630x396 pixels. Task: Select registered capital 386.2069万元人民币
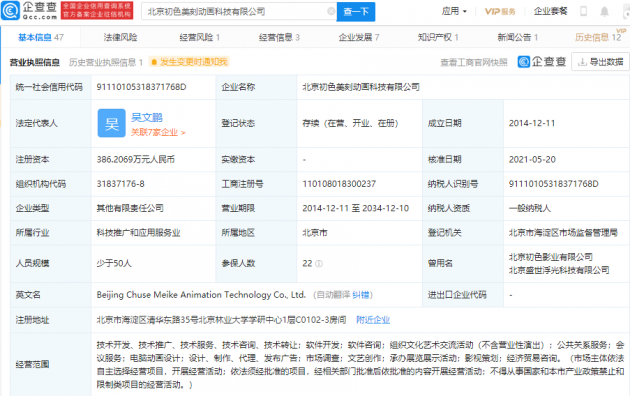coord(136,159)
